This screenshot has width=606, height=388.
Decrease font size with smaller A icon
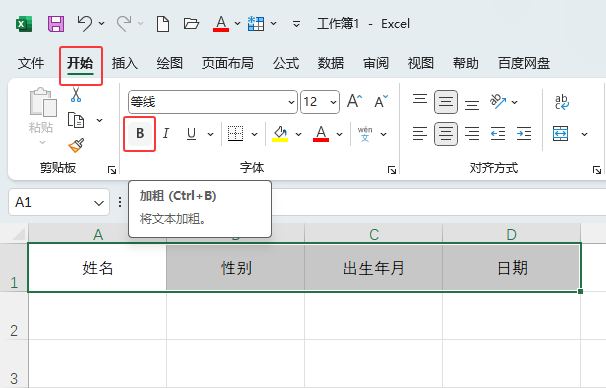(381, 101)
